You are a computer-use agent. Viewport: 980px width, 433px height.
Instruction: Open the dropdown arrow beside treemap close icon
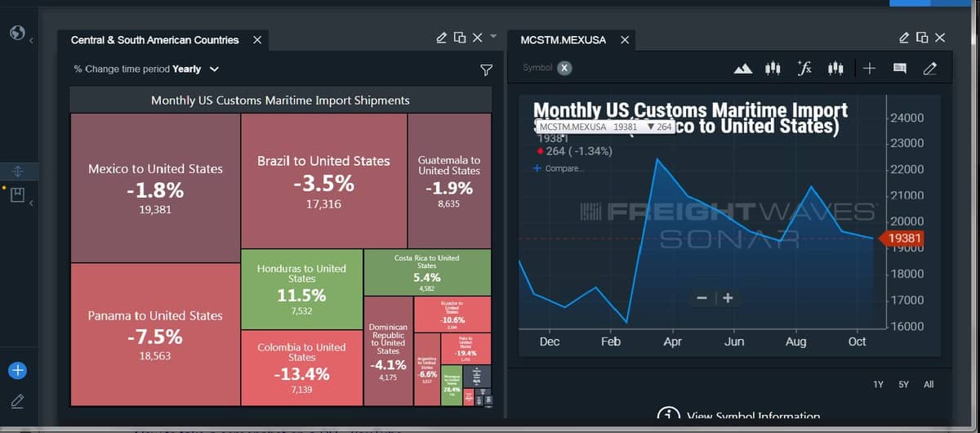(x=493, y=37)
